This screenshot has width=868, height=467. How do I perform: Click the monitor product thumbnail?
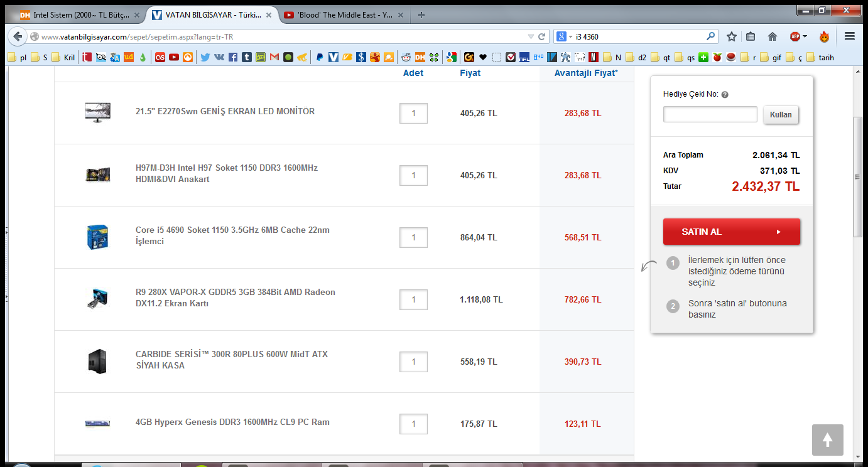click(98, 113)
